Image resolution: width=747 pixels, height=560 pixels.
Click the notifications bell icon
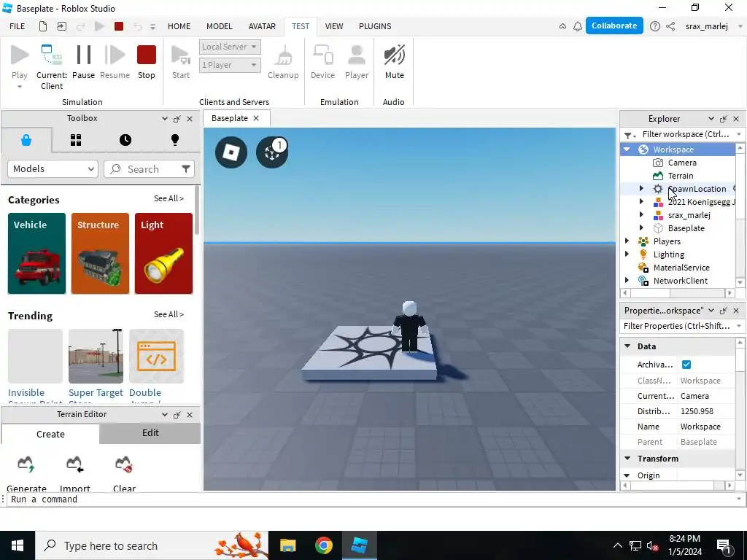click(x=578, y=26)
